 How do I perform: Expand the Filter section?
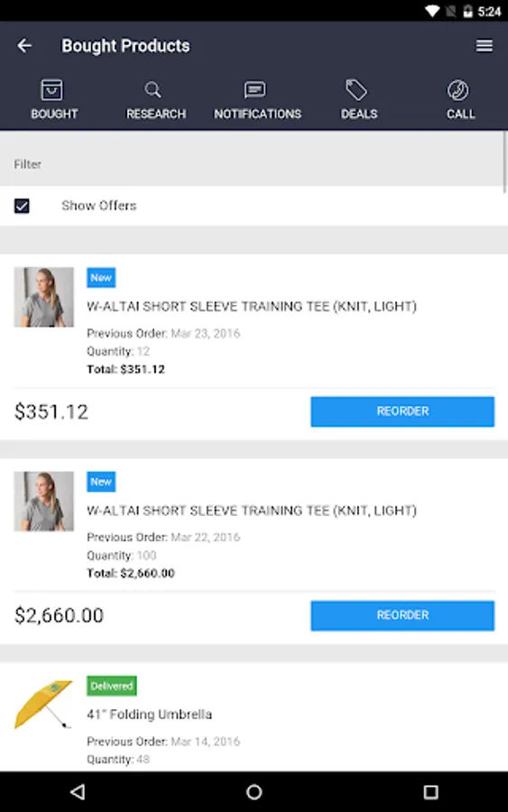252,164
